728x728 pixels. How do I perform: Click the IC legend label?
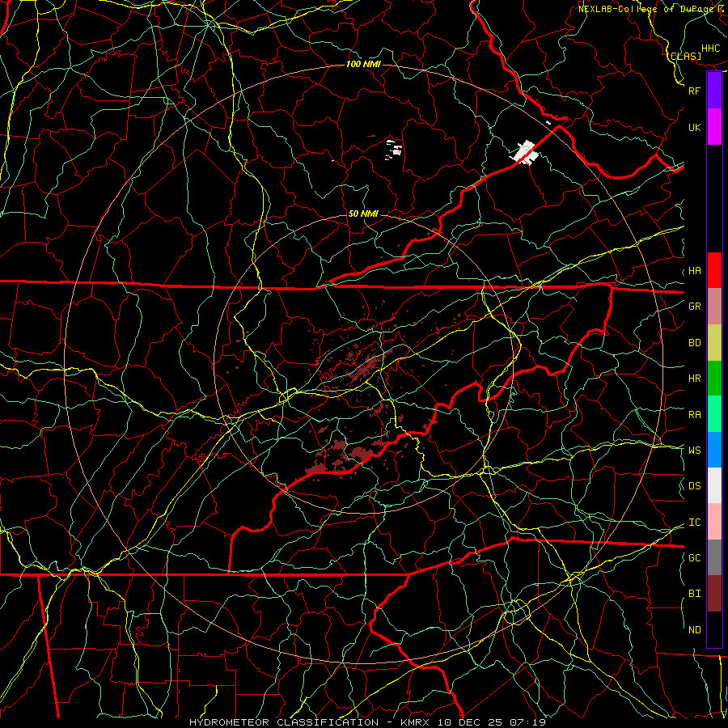pyautogui.click(x=694, y=523)
